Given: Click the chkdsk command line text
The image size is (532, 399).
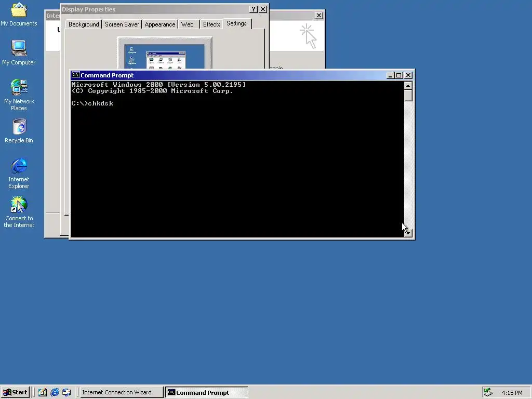Looking at the screenshot, I should pos(92,103).
